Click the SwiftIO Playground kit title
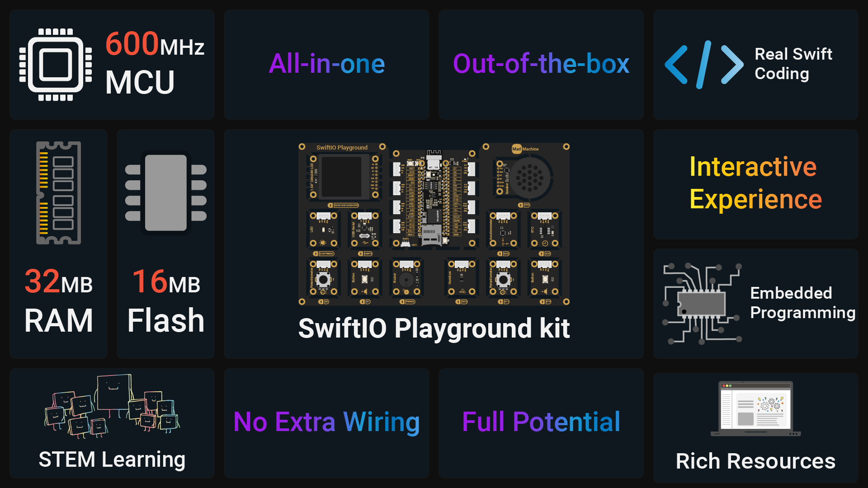 434,328
